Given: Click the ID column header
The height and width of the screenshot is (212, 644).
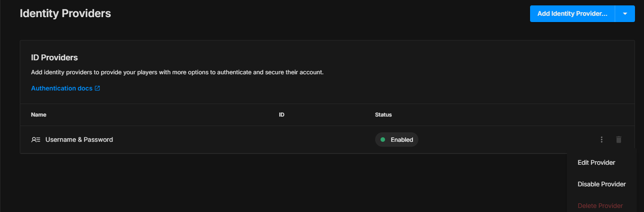Looking at the screenshot, I should 281,115.
